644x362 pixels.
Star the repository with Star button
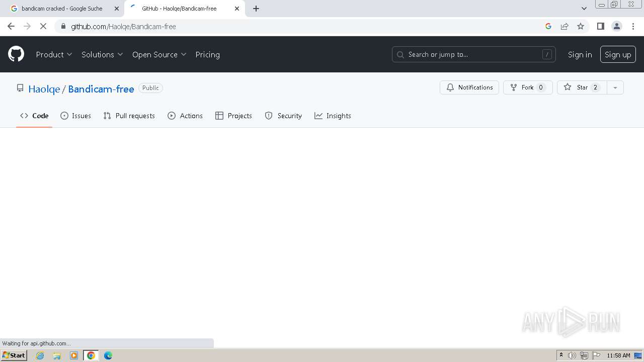click(x=582, y=87)
